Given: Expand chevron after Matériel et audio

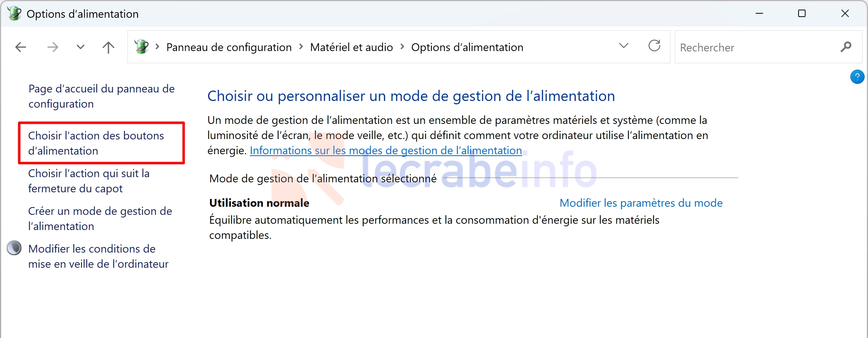Looking at the screenshot, I should coord(402,47).
